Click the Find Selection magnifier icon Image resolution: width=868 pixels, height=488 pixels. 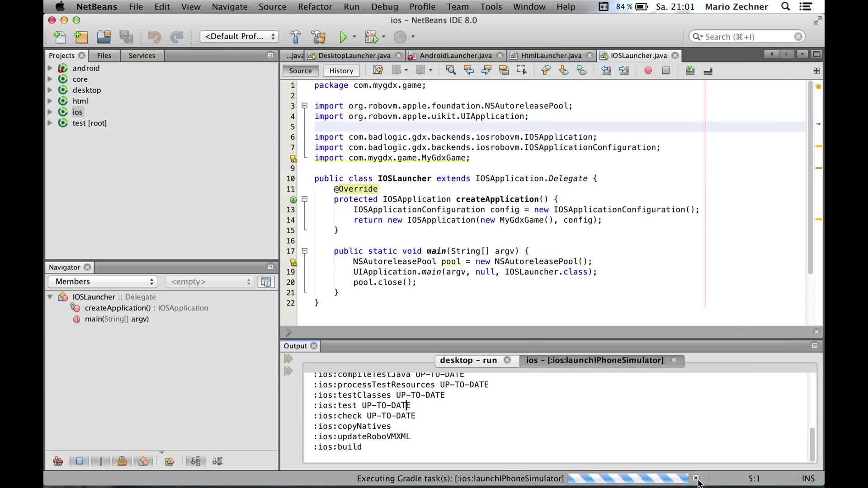point(451,70)
